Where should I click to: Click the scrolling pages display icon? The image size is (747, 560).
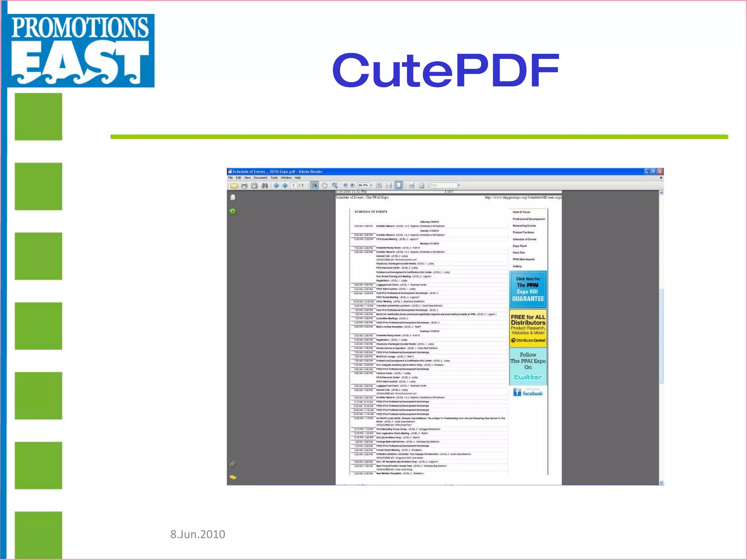tap(411, 186)
